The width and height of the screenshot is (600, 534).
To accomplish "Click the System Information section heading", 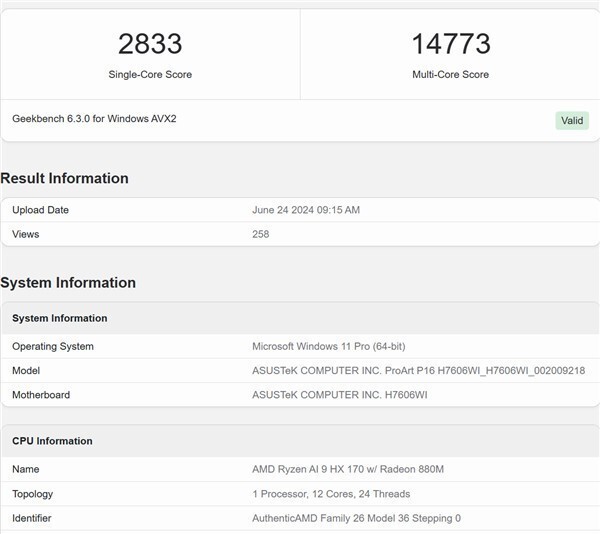I will tap(68, 282).
